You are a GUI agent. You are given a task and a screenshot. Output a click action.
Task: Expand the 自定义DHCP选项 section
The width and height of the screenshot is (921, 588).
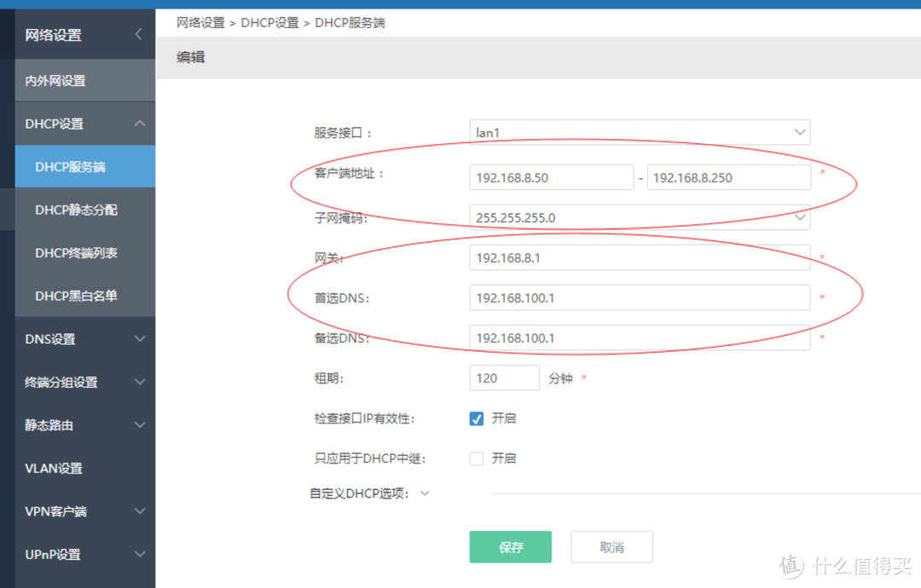pos(425,493)
